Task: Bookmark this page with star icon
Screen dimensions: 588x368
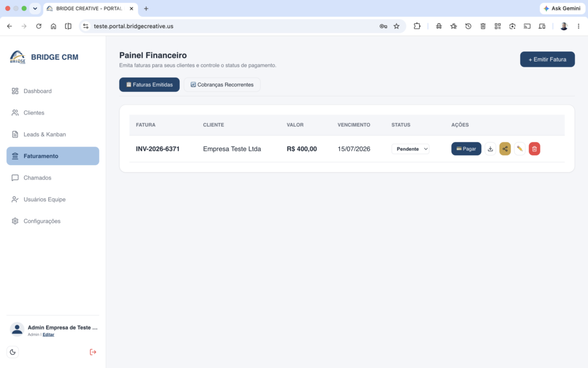Action: (x=396, y=26)
